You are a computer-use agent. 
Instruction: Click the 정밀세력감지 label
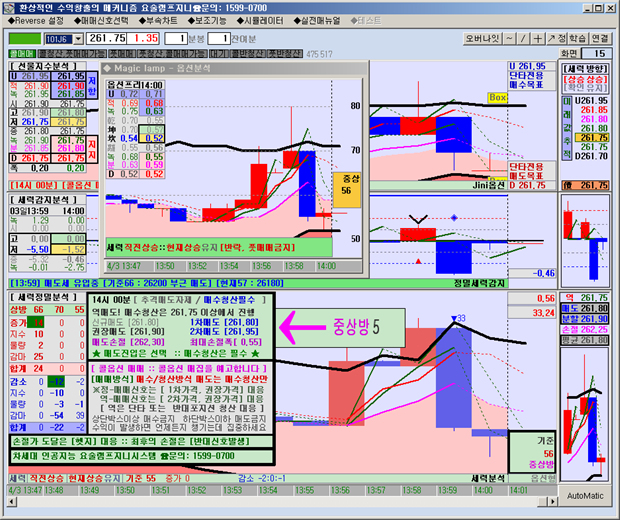point(479,283)
